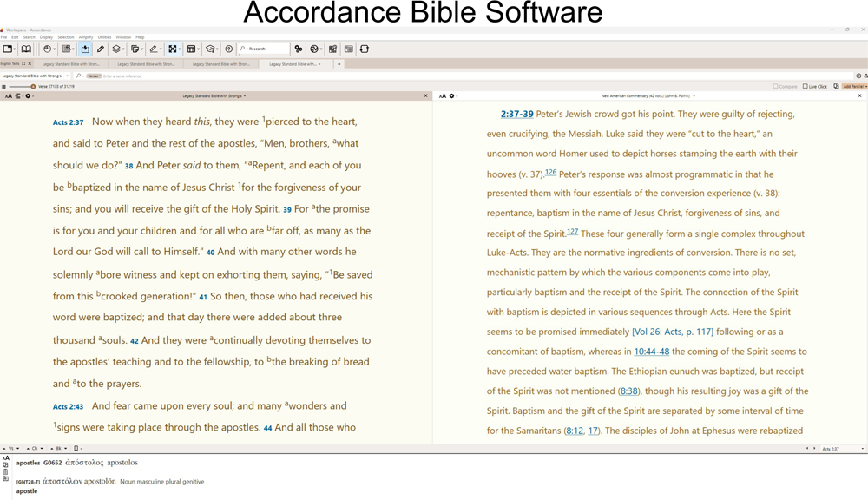Open the graduation cap study icon
Viewport: 868px width, 500px height.
pyautogui.click(x=210, y=49)
